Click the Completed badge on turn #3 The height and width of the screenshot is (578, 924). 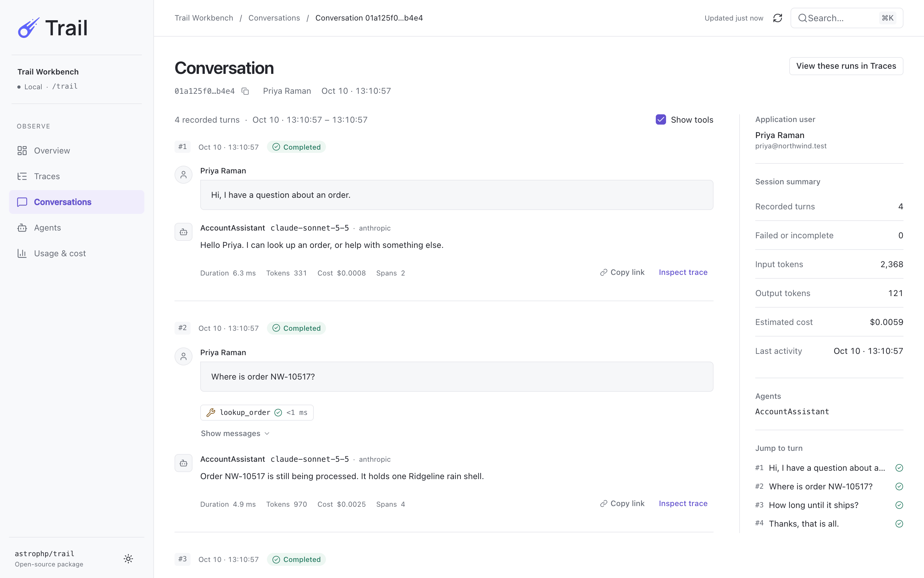pos(296,560)
